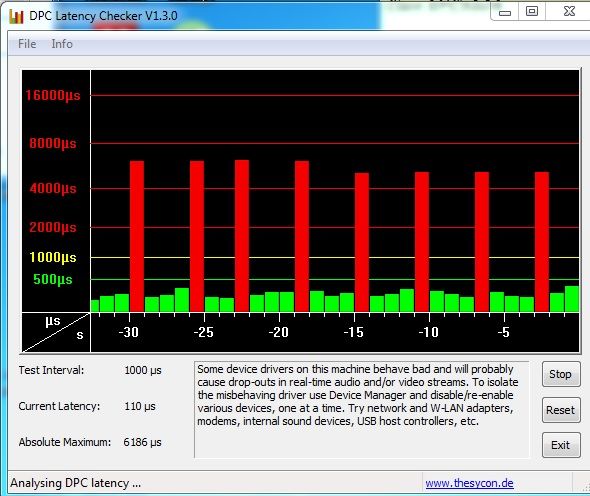The width and height of the screenshot is (590, 496).
Task: Click the green 500µs scale label
Action: point(53,280)
